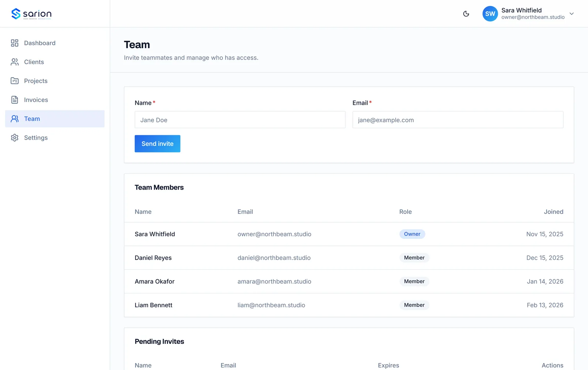Click the Settings gear icon

tap(15, 138)
